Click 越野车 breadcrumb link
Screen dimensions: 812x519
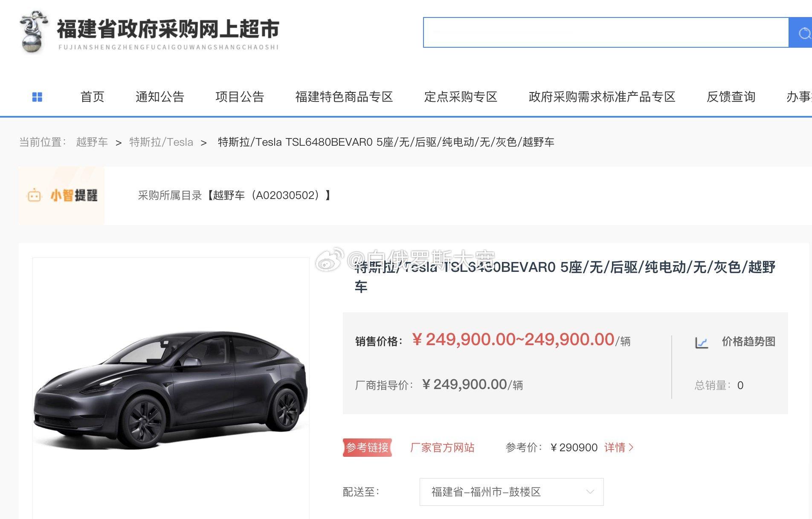[x=92, y=142]
